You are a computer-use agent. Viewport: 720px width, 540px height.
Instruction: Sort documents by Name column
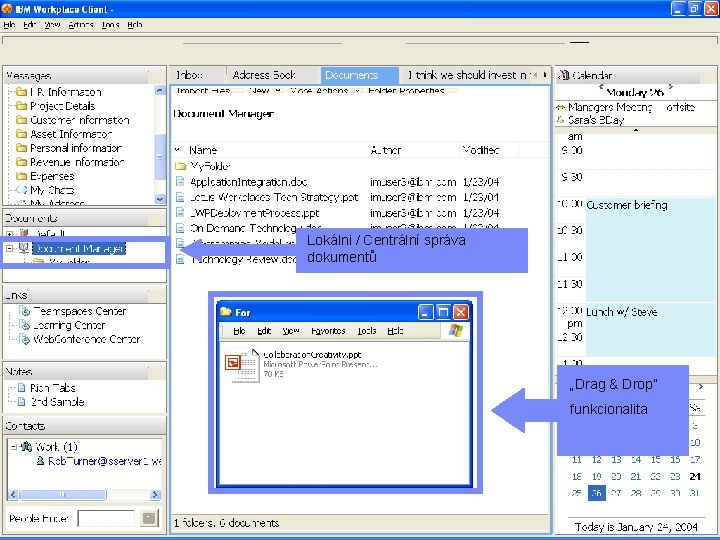203,150
